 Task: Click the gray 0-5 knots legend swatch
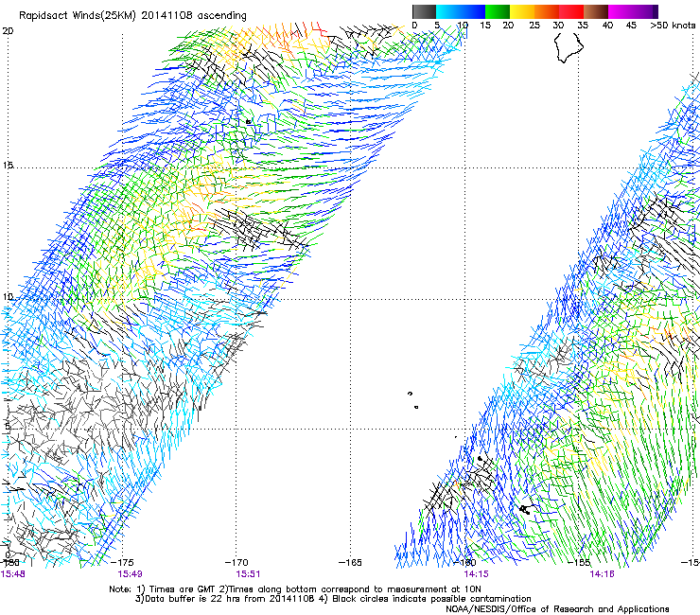[424, 11]
